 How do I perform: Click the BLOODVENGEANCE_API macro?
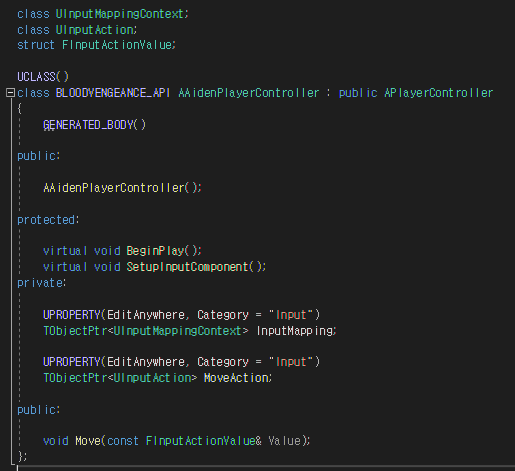coord(113,93)
